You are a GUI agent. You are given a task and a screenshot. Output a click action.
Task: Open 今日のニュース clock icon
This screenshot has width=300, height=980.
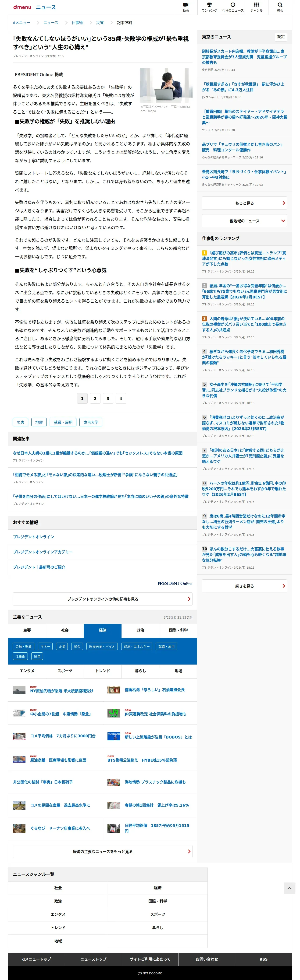[x=233, y=7]
